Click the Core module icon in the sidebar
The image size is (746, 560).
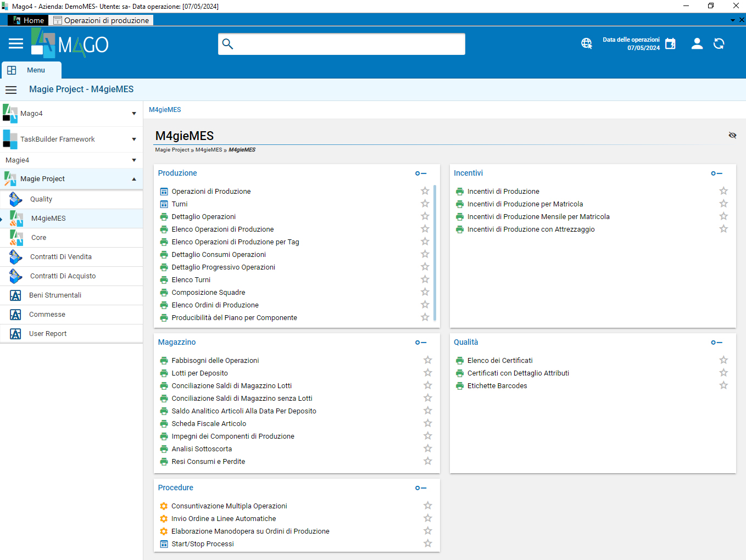[x=16, y=238]
